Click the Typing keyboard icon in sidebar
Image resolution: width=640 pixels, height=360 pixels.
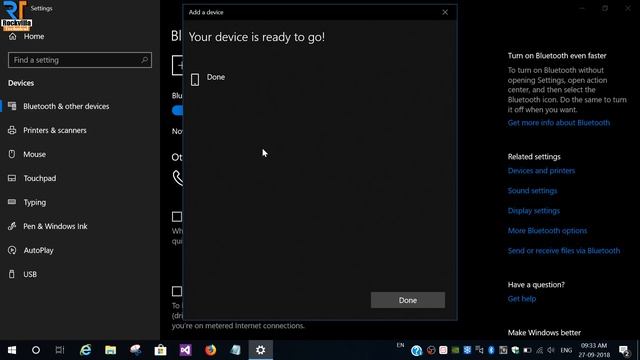click(x=12, y=202)
